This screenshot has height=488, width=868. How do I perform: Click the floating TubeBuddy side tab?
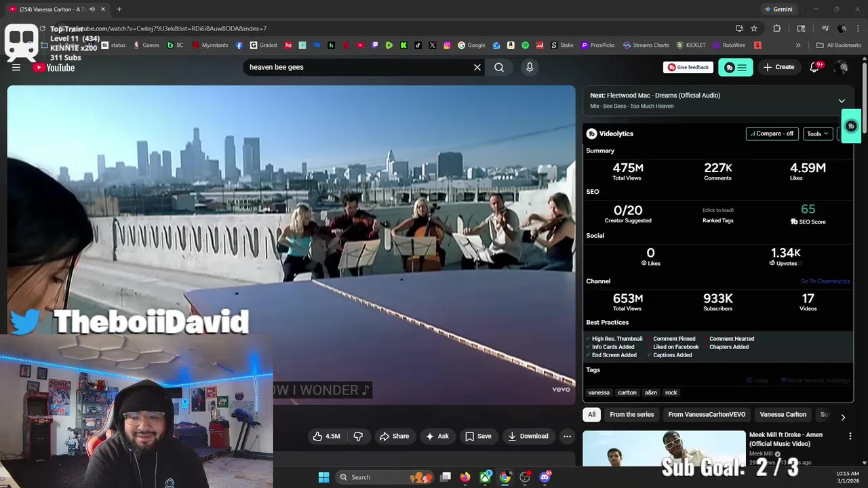(851, 126)
